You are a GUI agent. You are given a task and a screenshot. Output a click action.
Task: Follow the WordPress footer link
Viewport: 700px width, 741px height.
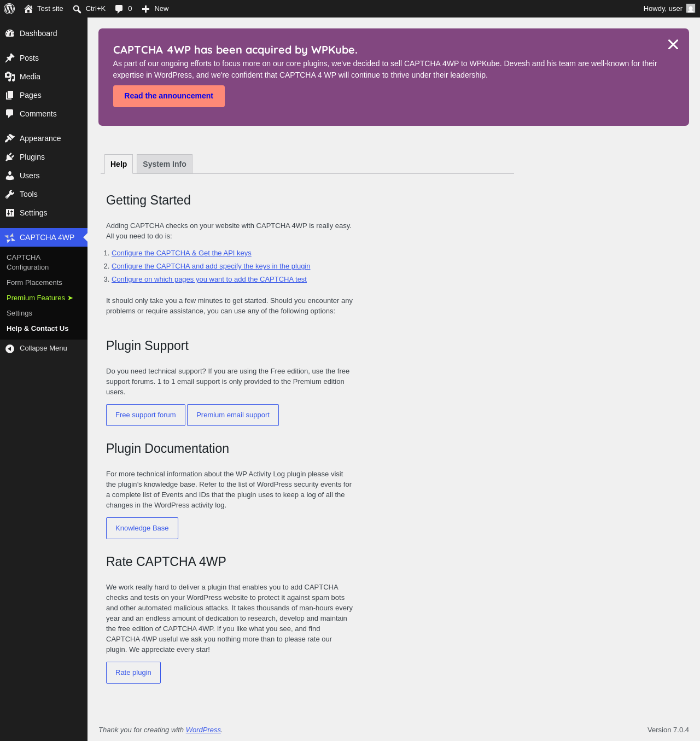coord(203,730)
